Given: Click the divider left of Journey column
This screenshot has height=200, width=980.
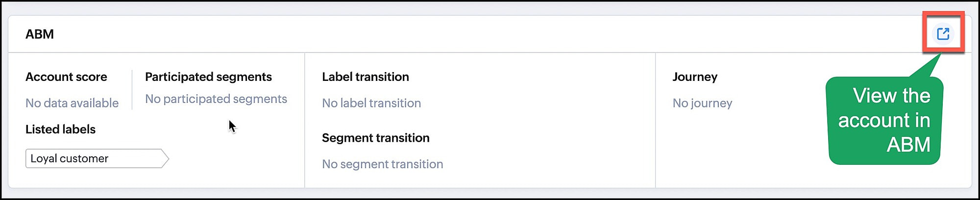Looking at the screenshot, I should pos(655,120).
